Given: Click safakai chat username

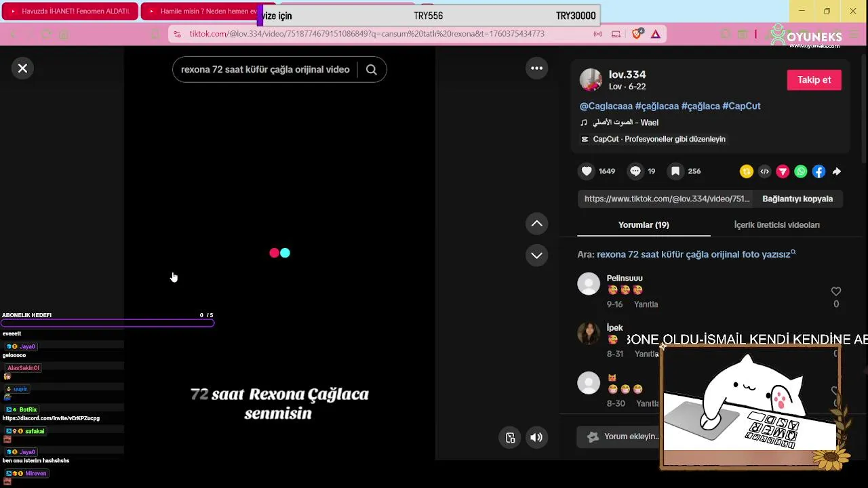Looking at the screenshot, I should coord(35,431).
